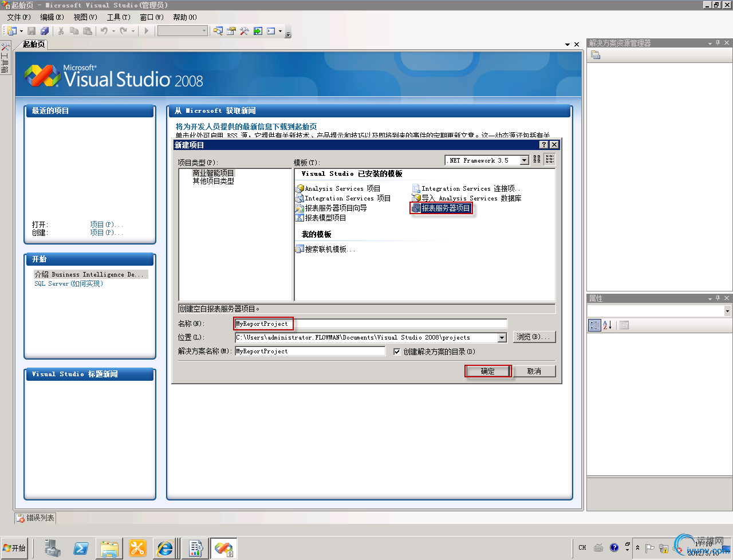Open the 视图 menu
733x560 pixels.
pyautogui.click(x=85, y=17)
